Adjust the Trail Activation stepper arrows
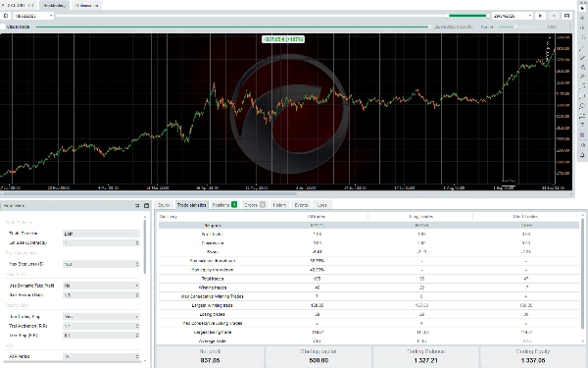 point(137,326)
